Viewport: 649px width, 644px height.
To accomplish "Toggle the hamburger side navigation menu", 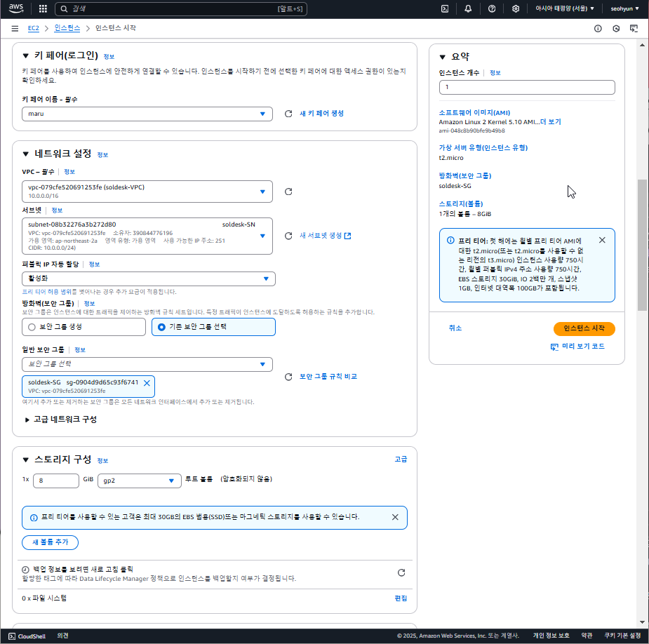I will (x=15, y=28).
